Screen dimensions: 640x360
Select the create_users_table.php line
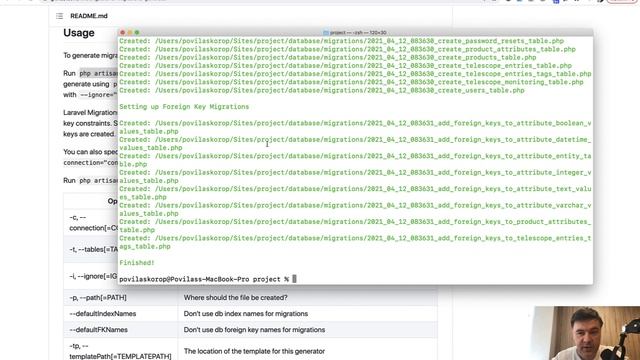pos(322,90)
